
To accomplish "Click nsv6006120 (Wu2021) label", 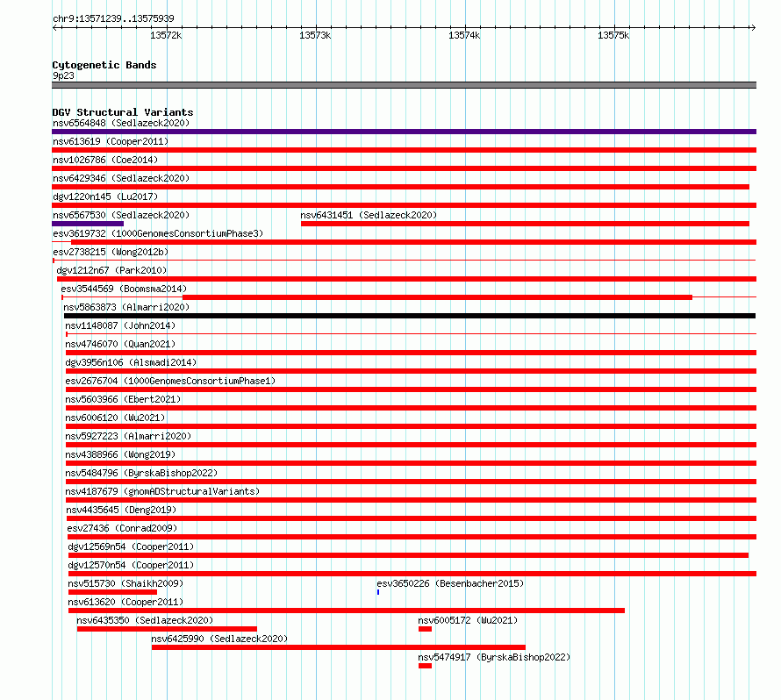I will (x=115, y=418).
